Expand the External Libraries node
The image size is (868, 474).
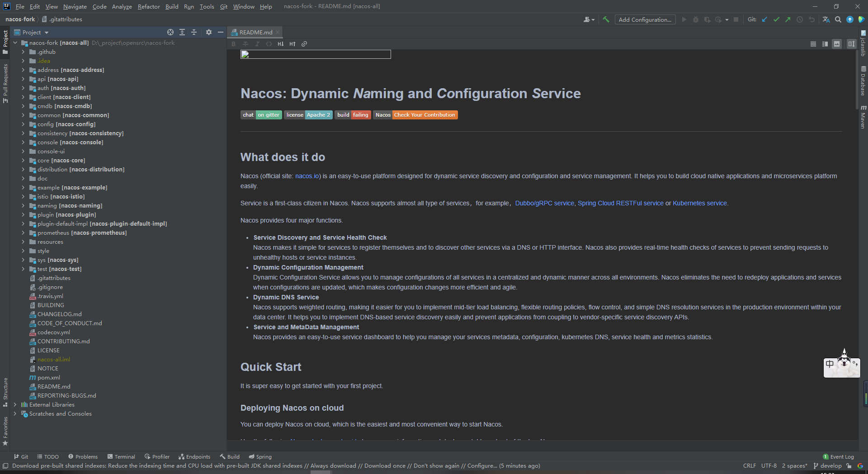pyautogui.click(x=15, y=405)
